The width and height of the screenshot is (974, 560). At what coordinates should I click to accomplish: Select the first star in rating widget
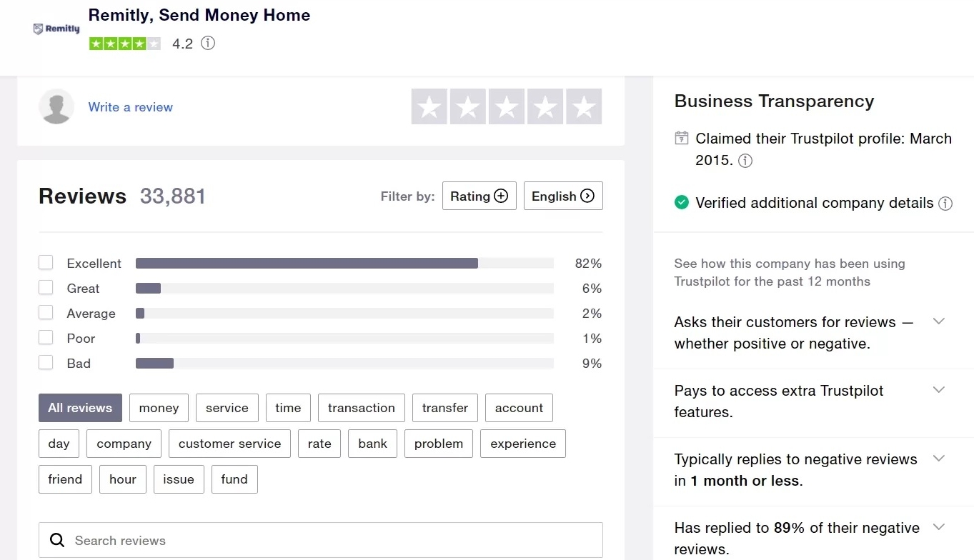coord(429,107)
